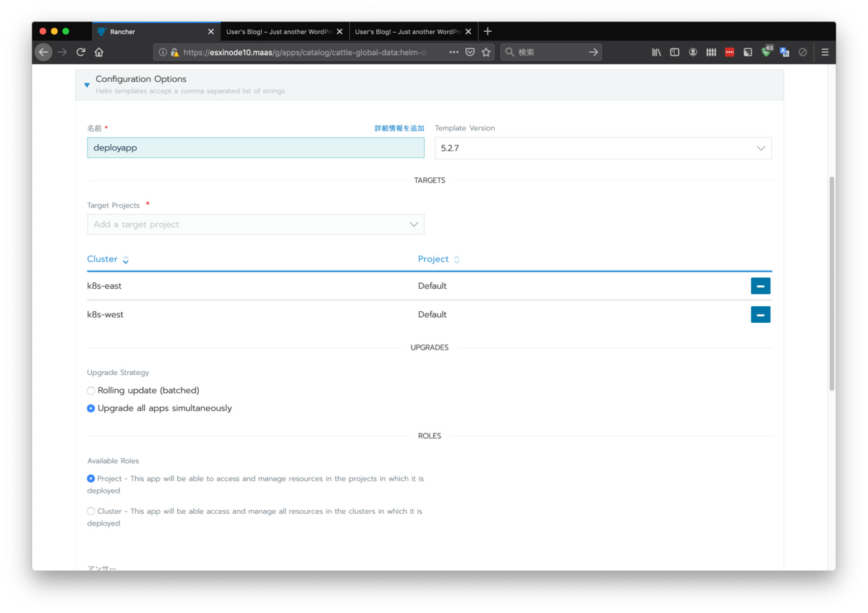This screenshot has height=613, width=868.
Task: Open the page actions three-dot menu
Action: 454,52
